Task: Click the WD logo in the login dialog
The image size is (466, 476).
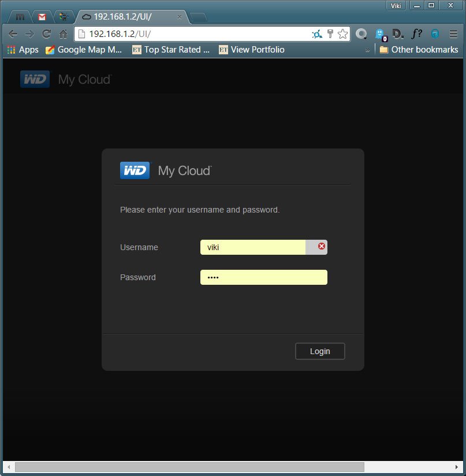Action: pyautogui.click(x=135, y=170)
